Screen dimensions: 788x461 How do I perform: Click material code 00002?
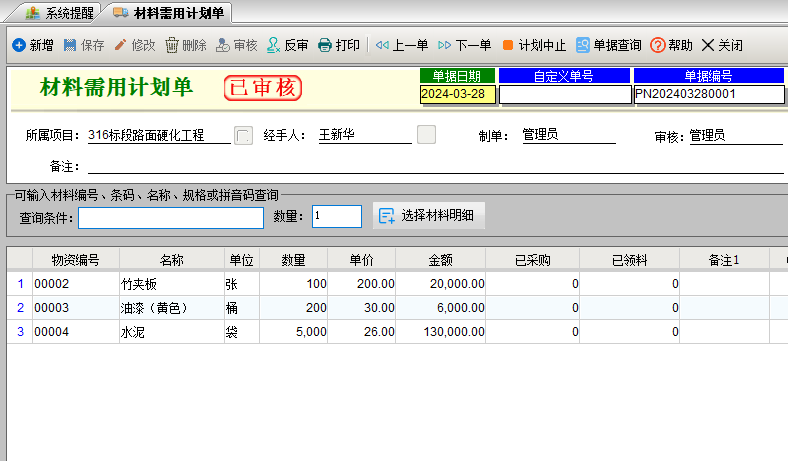point(76,284)
